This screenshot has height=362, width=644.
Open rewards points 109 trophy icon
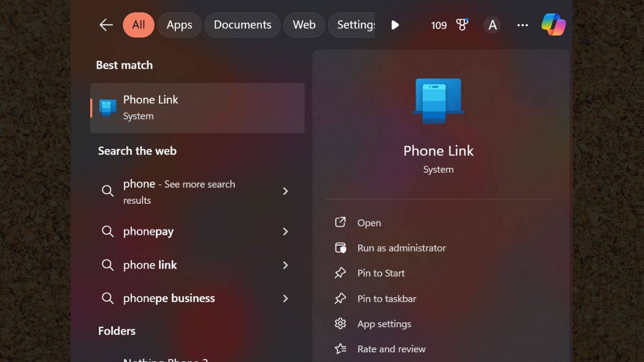click(450, 25)
